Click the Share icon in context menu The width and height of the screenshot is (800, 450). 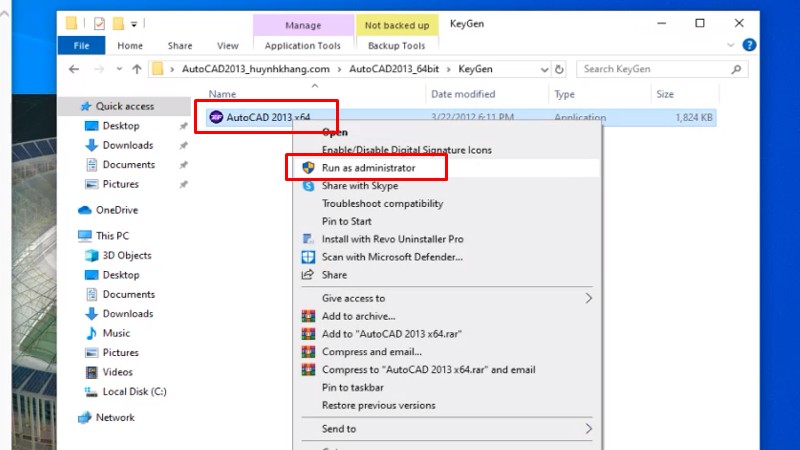point(309,275)
